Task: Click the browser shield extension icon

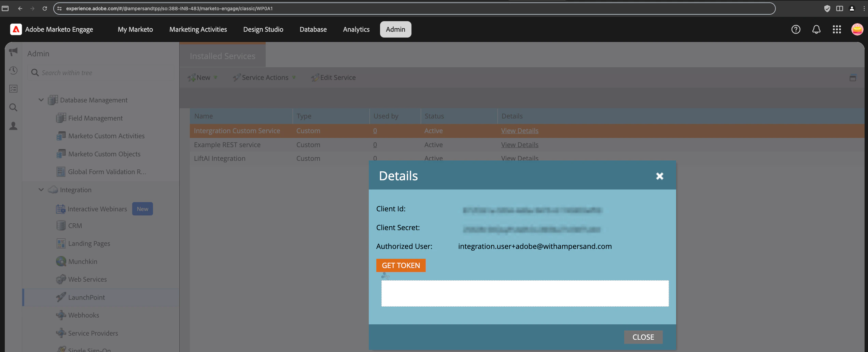Action: click(x=827, y=9)
